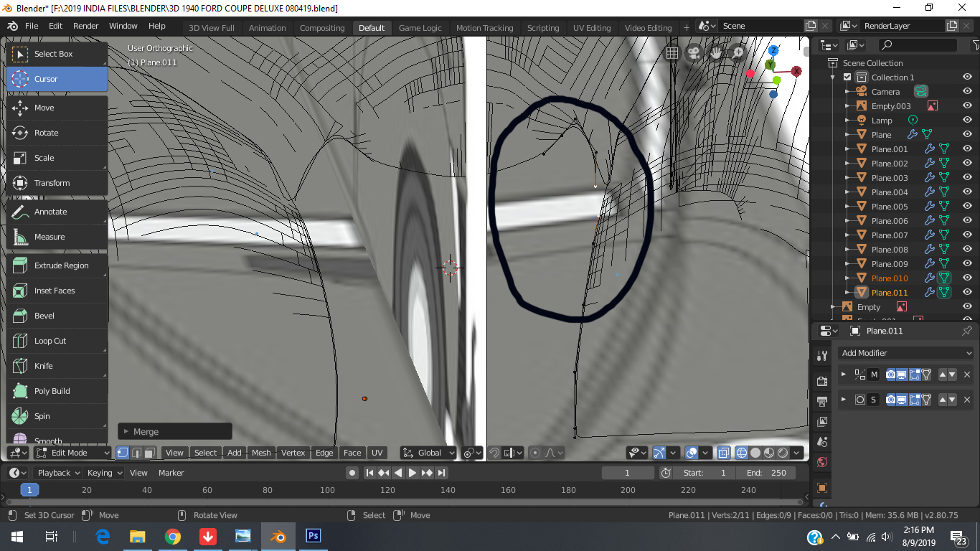Open the Render menu
Screen dimensions: 980x551
(85, 26)
